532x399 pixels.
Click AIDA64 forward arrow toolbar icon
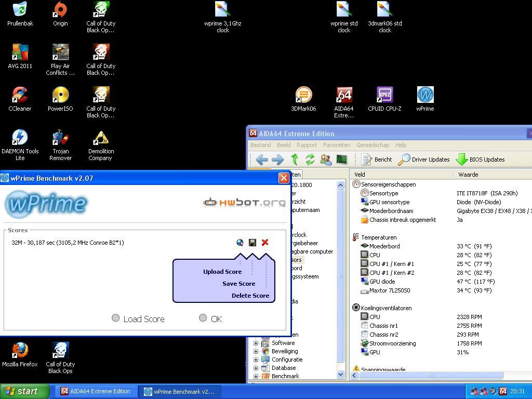point(278,159)
